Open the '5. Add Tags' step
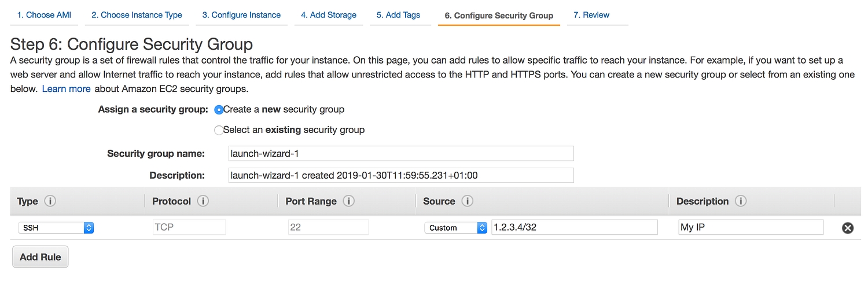Screen dimensions: 868x285 click(x=398, y=15)
